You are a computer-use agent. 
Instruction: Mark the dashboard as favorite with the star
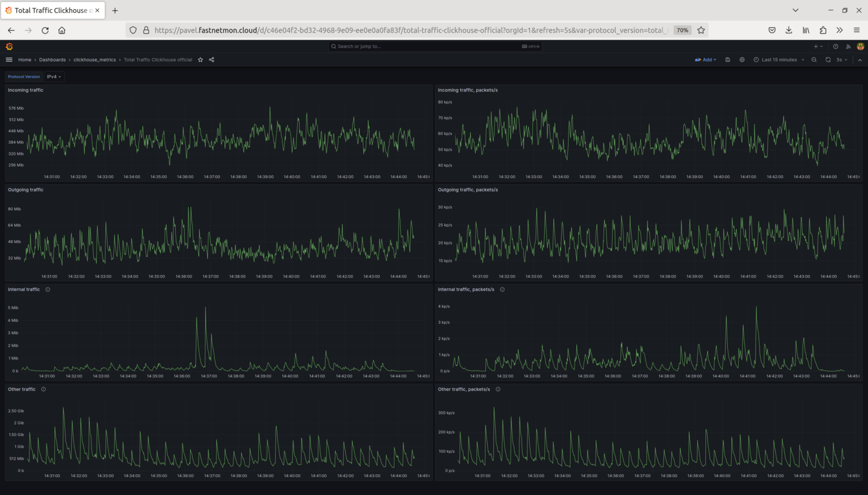coord(201,59)
